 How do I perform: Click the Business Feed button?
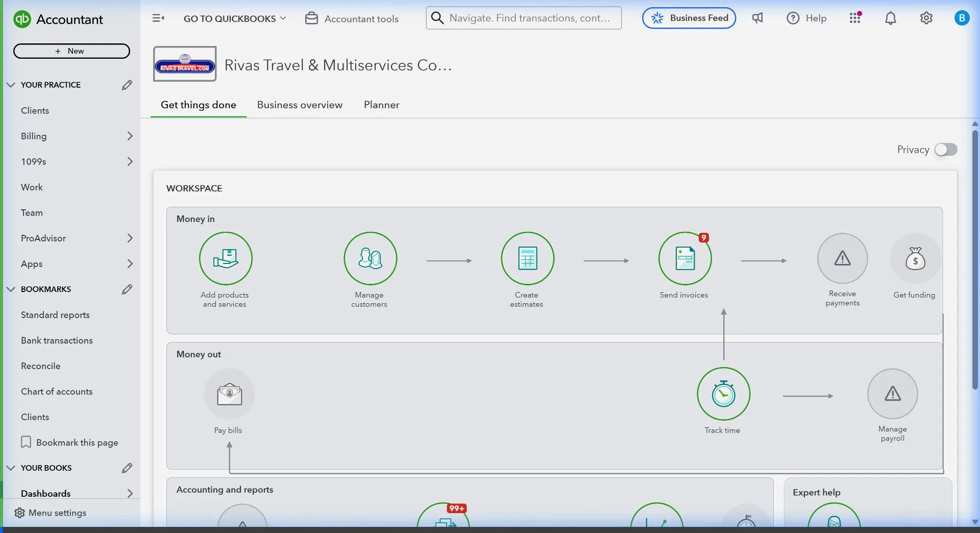689,18
